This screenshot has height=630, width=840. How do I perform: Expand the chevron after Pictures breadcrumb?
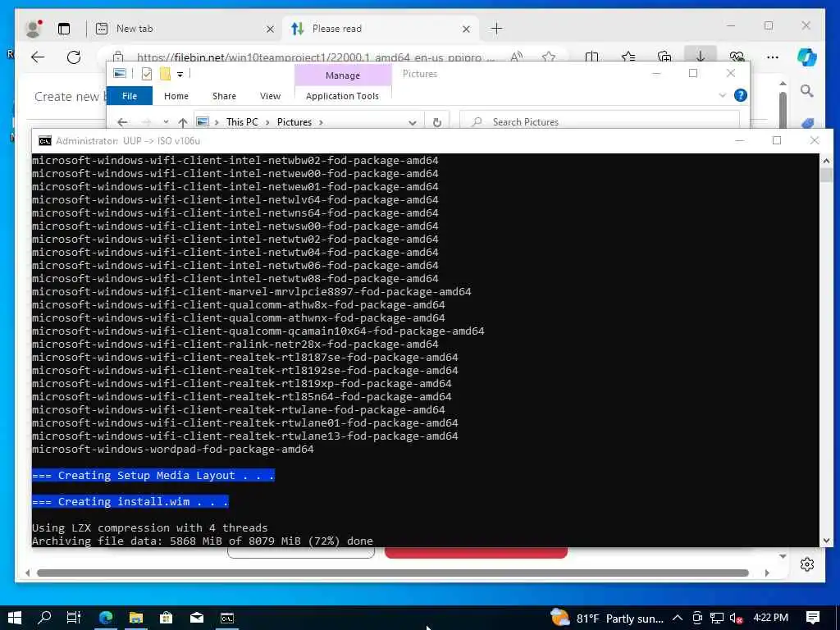[321, 122]
